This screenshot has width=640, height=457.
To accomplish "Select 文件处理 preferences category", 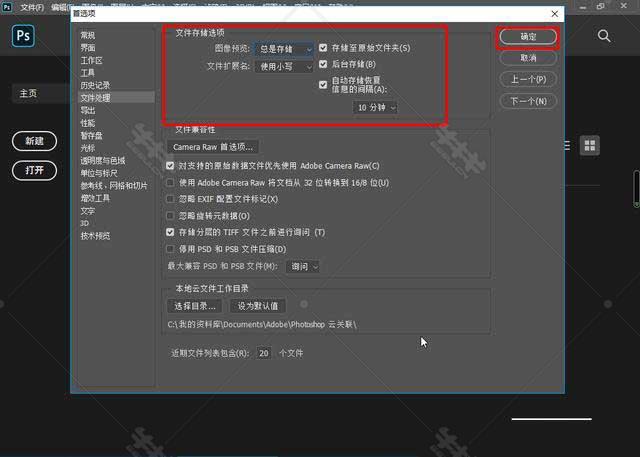I will tap(116, 98).
